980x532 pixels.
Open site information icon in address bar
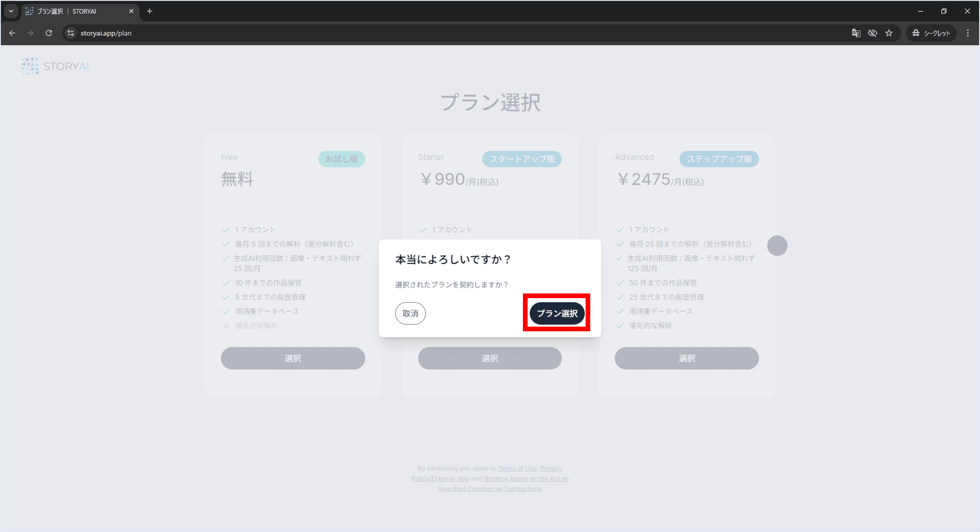click(x=71, y=33)
